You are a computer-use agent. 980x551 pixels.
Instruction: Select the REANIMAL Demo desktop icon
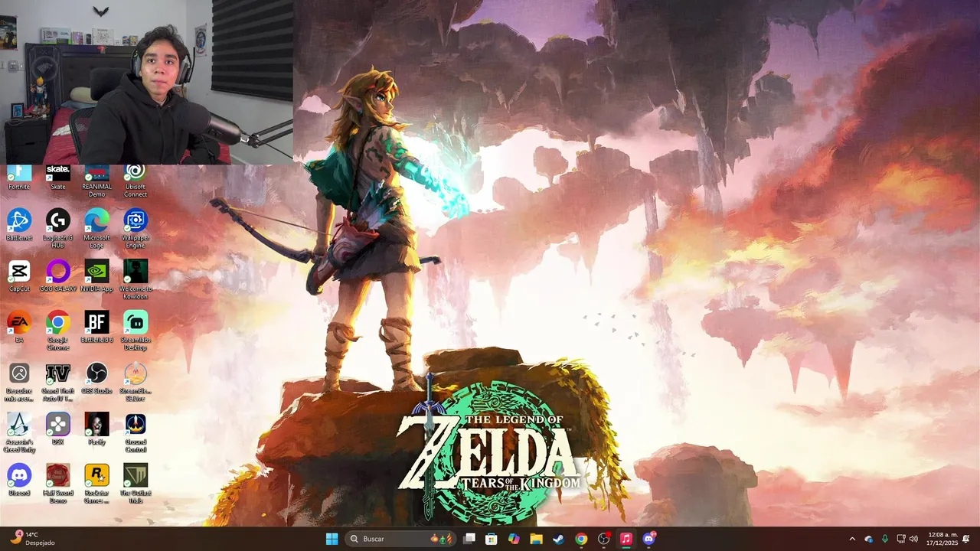pyautogui.click(x=96, y=181)
